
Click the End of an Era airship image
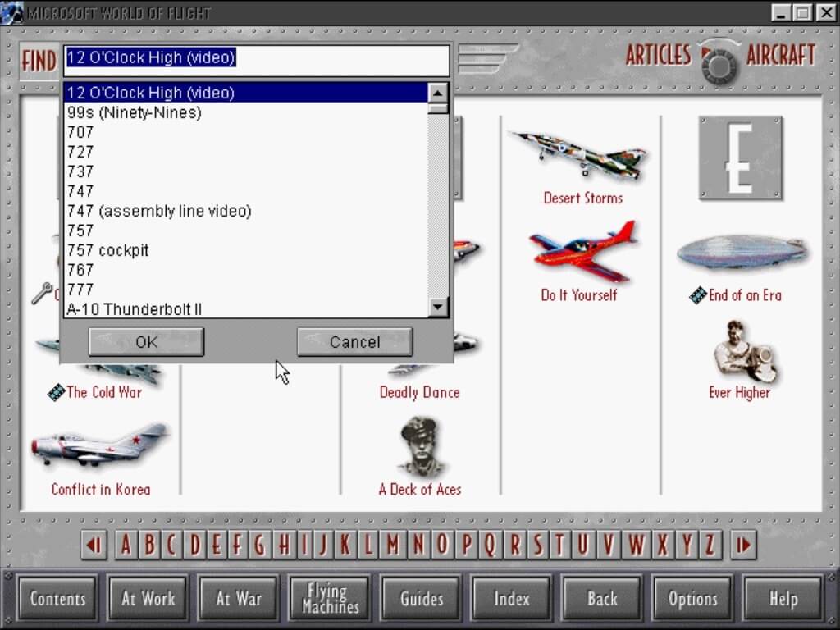pyautogui.click(x=742, y=253)
